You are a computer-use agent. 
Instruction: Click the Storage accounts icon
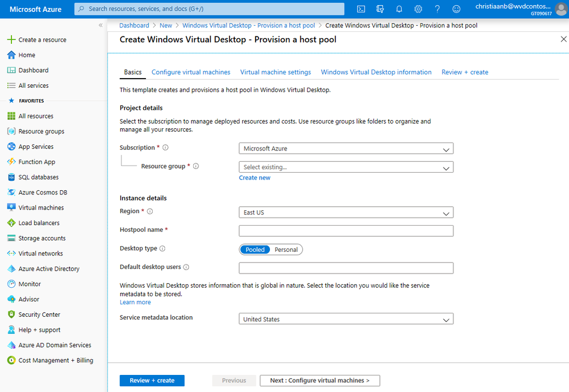click(x=11, y=238)
